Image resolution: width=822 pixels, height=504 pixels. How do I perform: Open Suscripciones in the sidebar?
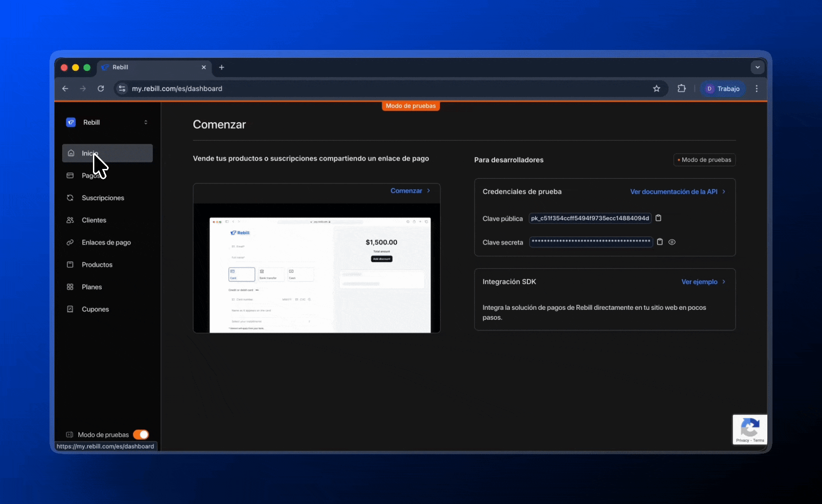click(x=103, y=198)
